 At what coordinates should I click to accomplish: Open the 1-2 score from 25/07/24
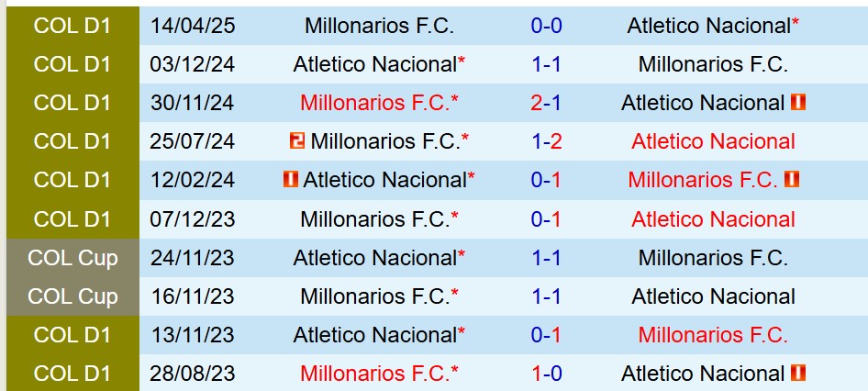click(547, 141)
